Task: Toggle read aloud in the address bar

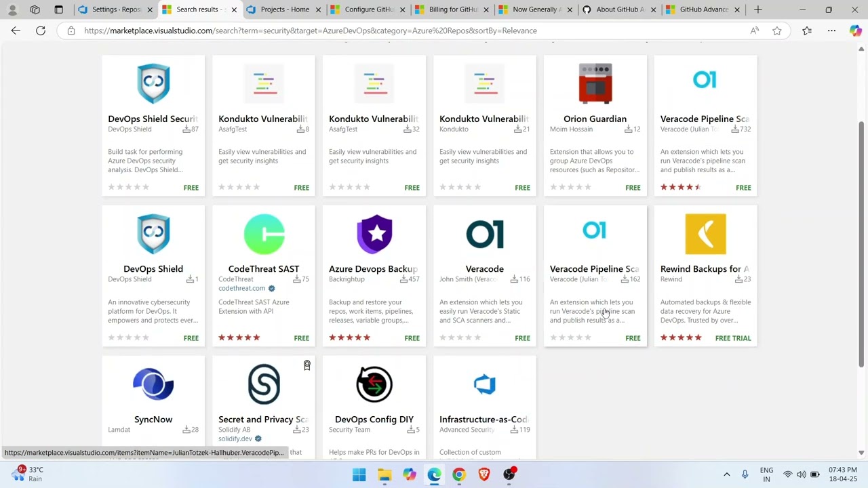Action: (x=755, y=30)
